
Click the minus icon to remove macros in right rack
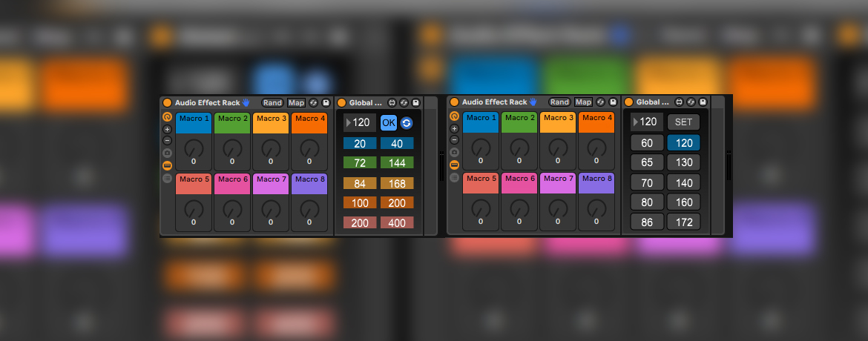click(454, 140)
